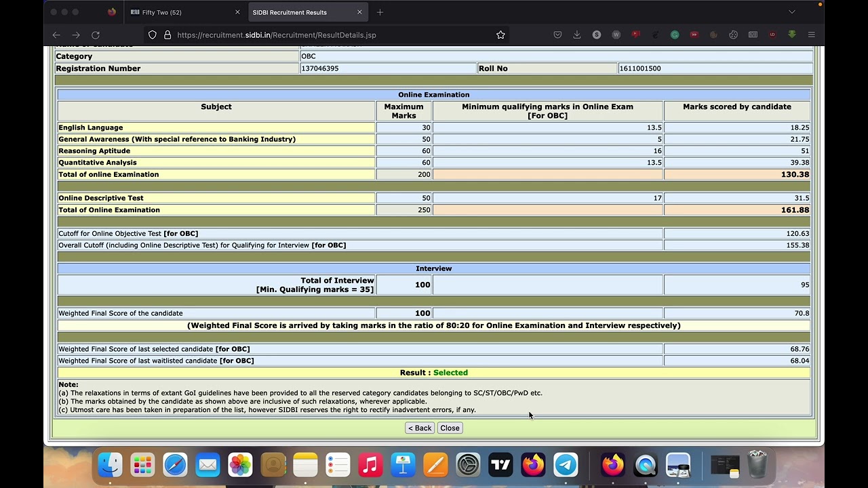Close the SIDBI Recruitment Results tab

(x=359, y=12)
